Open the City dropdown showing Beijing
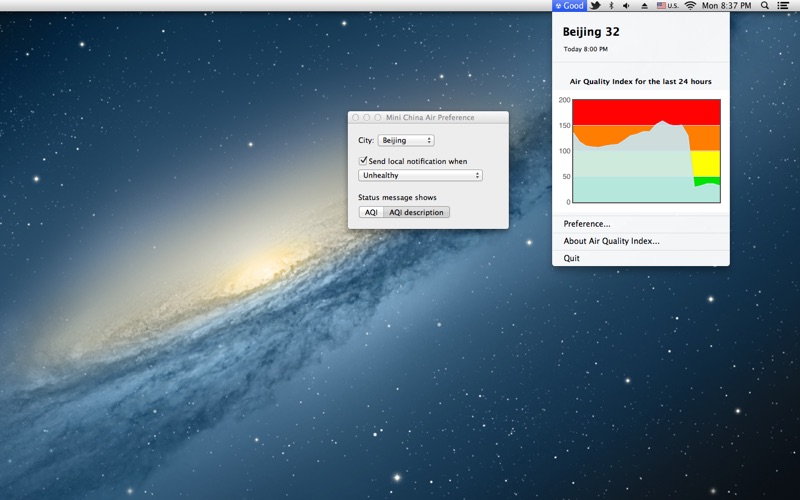The width and height of the screenshot is (800, 500). click(x=405, y=141)
